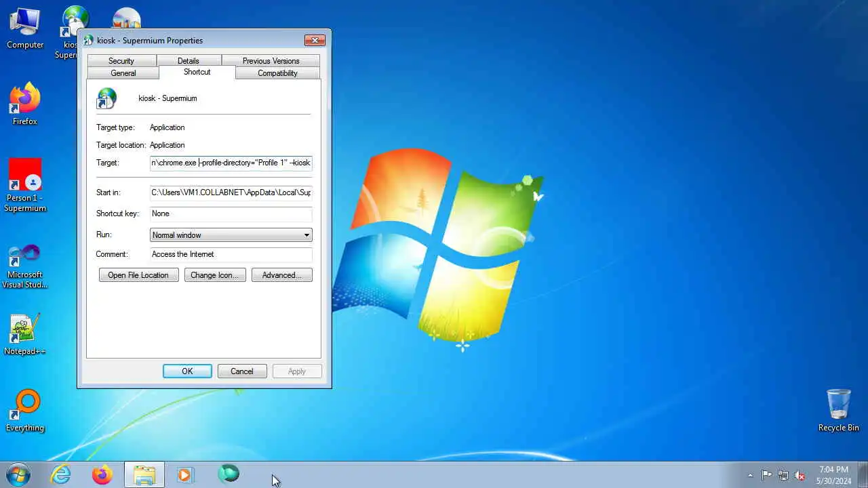The image size is (868, 488).
Task: Select the Firefox desktop shortcut
Action: pyautogui.click(x=25, y=104)
